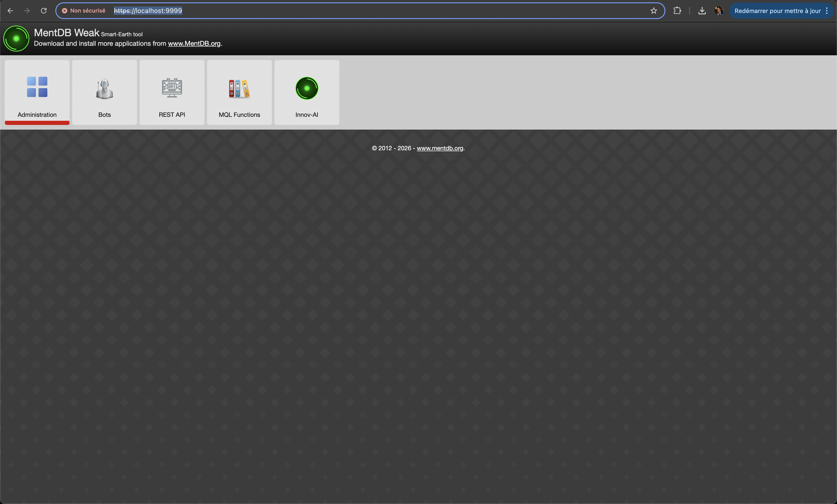The width and height of the screenshot is (837, 504).
Task: Bookmark this page with star icon
Action: tap(654, 11)
